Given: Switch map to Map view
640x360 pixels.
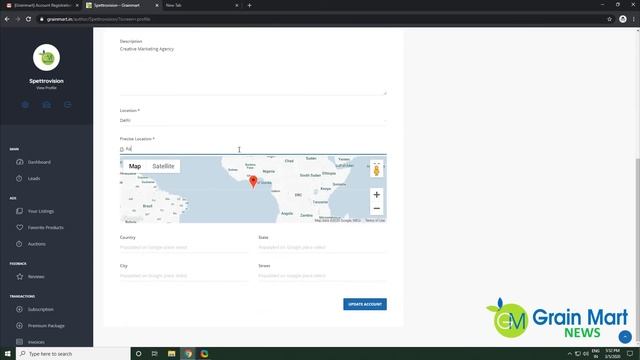Looking at the screenshot, I should (135, 166).
